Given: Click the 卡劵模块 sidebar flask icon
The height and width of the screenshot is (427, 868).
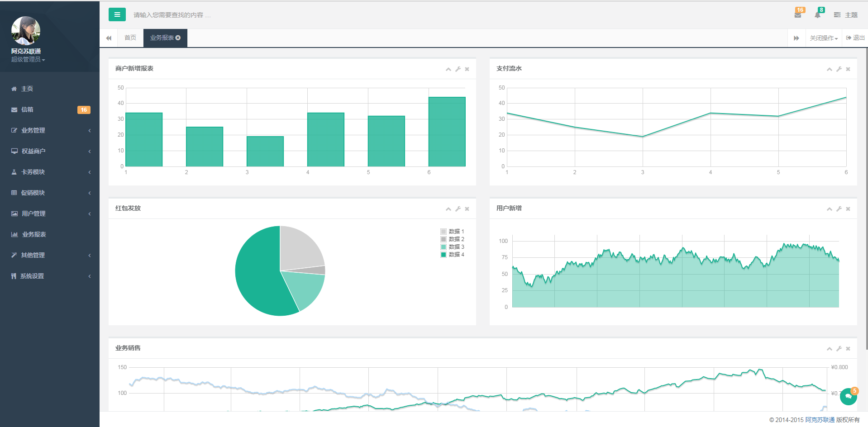Looking at the screenshot, I should coord(14,172).
